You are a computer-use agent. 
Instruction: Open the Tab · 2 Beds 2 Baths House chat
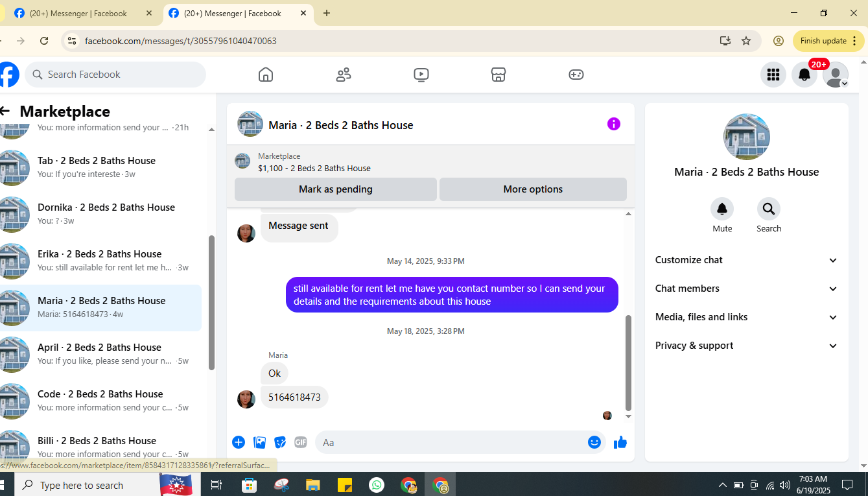click(x=100, y=167)
